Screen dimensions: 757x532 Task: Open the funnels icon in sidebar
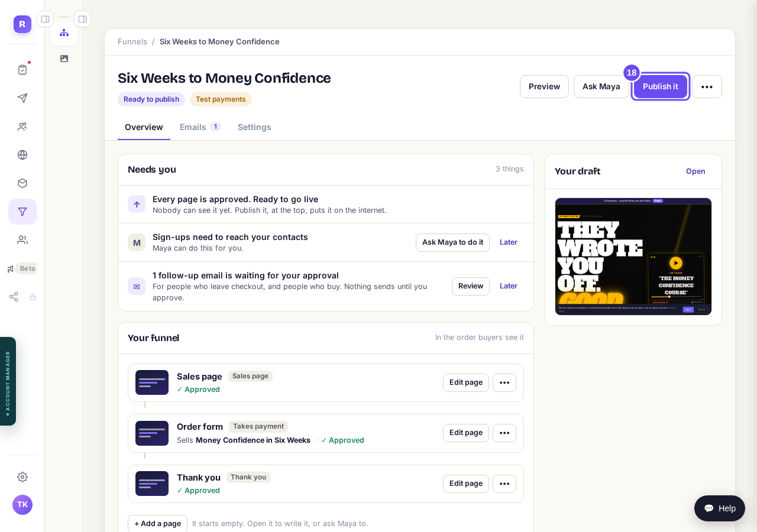[22, 212]
